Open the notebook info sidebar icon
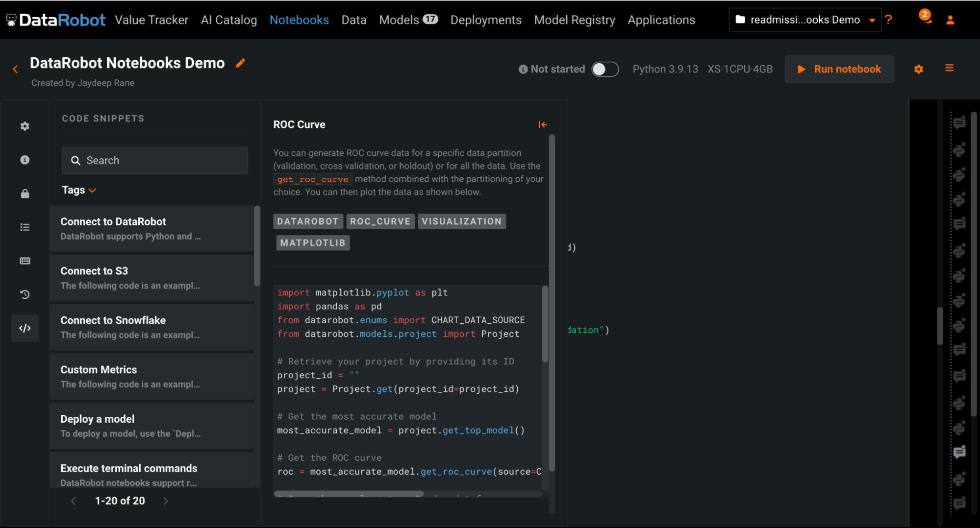Screen dimensions: 980x528 pos(25,160)
